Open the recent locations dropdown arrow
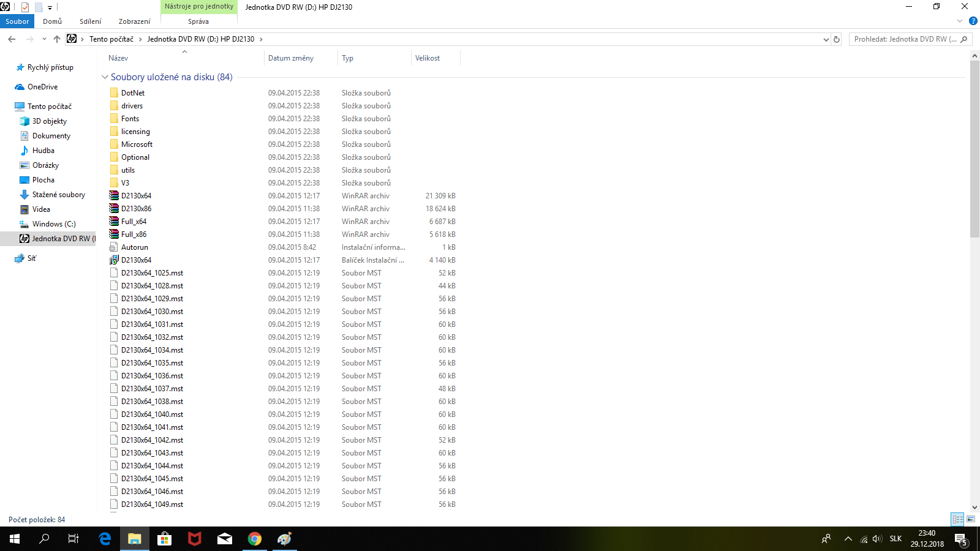Viewport: 980px width, 551px height. pyautogui.click(x=44, y=39)
